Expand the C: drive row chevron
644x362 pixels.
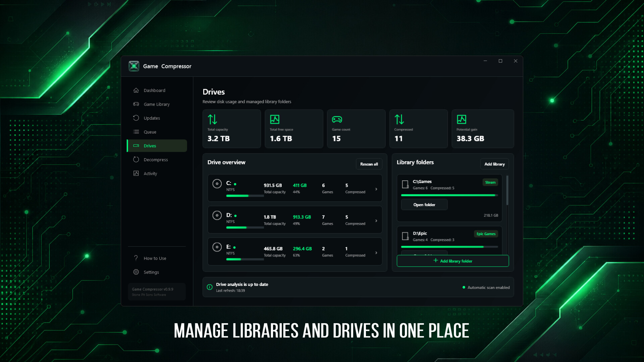(376, 189)
